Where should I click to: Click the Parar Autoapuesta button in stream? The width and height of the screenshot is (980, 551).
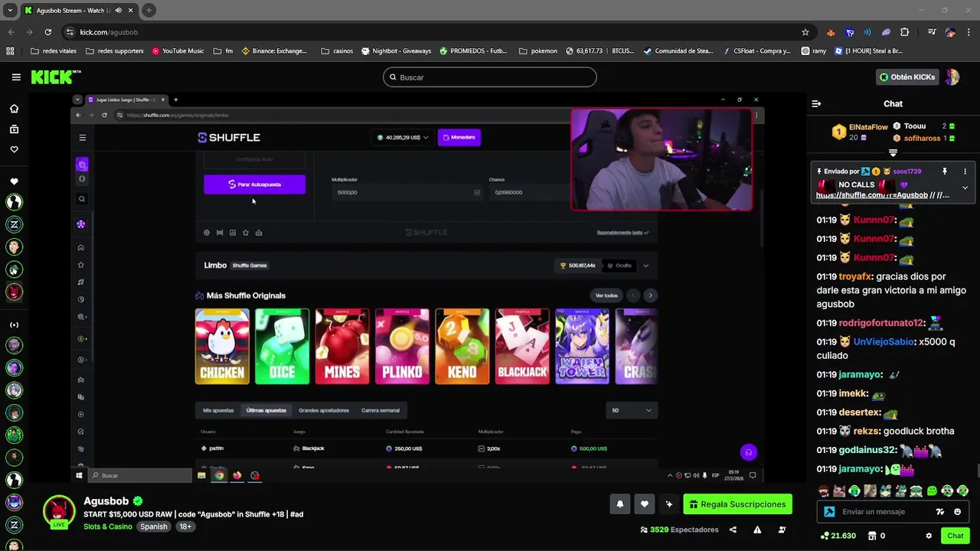(x=254, y=184)
